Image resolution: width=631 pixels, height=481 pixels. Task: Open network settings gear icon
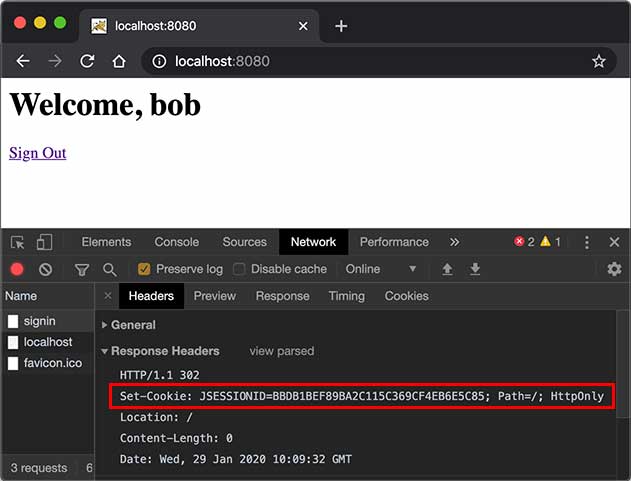614,269
